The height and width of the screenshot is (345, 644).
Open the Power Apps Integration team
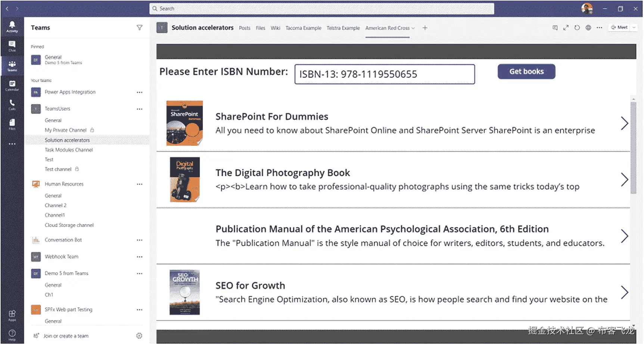click(70, 92)
